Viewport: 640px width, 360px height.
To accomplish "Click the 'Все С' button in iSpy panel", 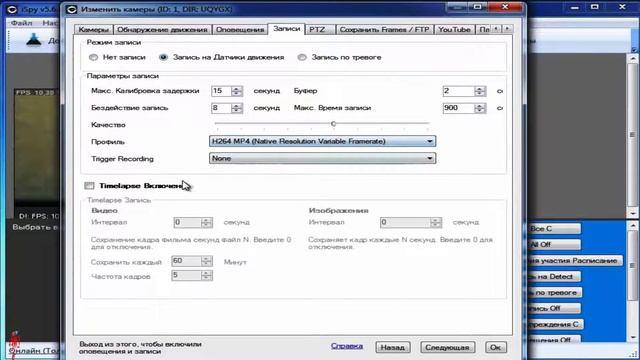I will tap(553, 229).
